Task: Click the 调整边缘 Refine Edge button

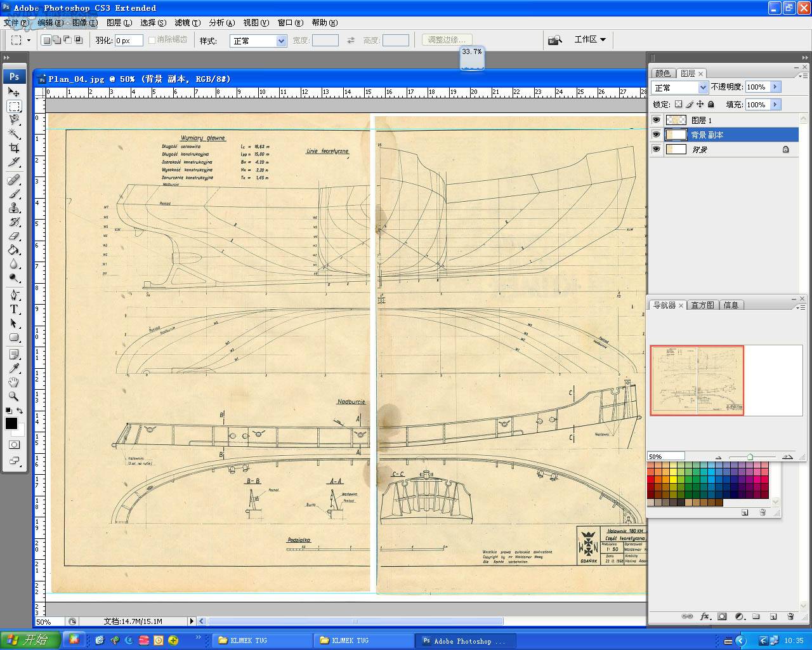Action: [x=447, y=40]
